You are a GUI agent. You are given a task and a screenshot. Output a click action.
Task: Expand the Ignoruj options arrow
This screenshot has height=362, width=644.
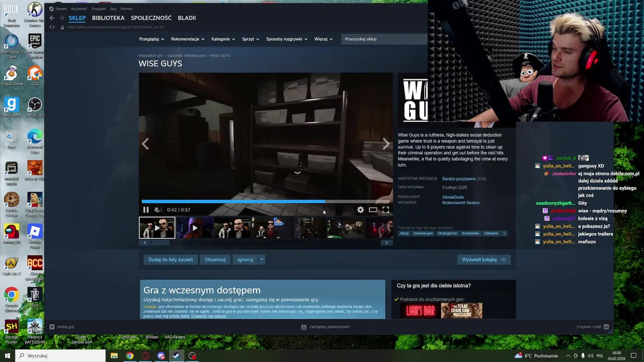point(262,259)
